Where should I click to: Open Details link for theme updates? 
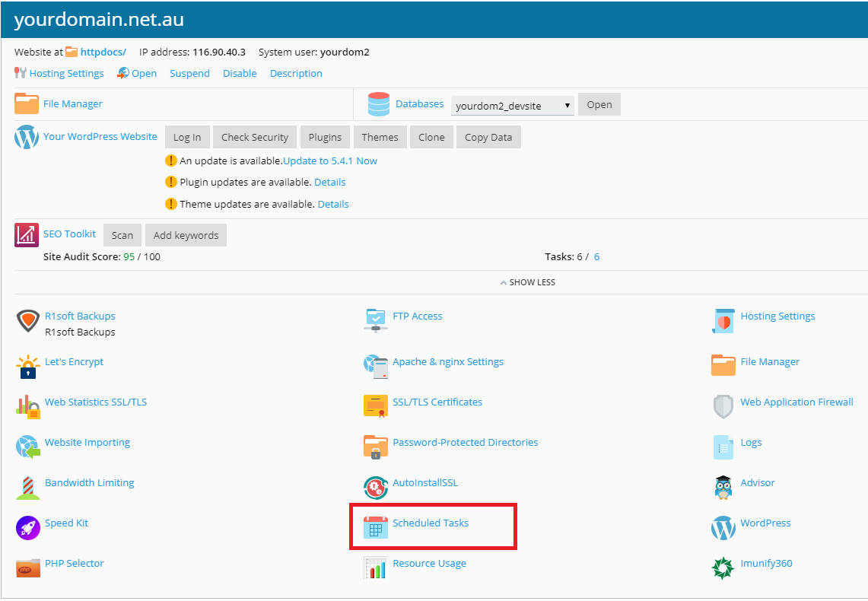coord(333,204)
